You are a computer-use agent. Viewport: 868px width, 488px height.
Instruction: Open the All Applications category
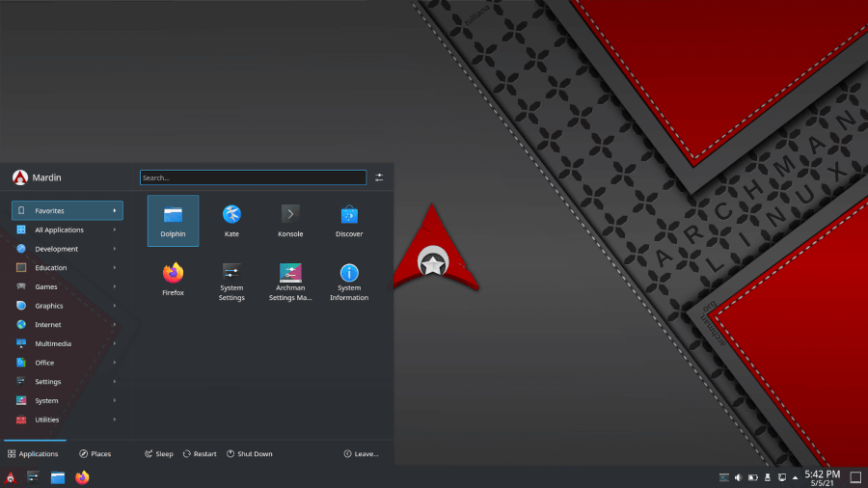tap(67, 230)
